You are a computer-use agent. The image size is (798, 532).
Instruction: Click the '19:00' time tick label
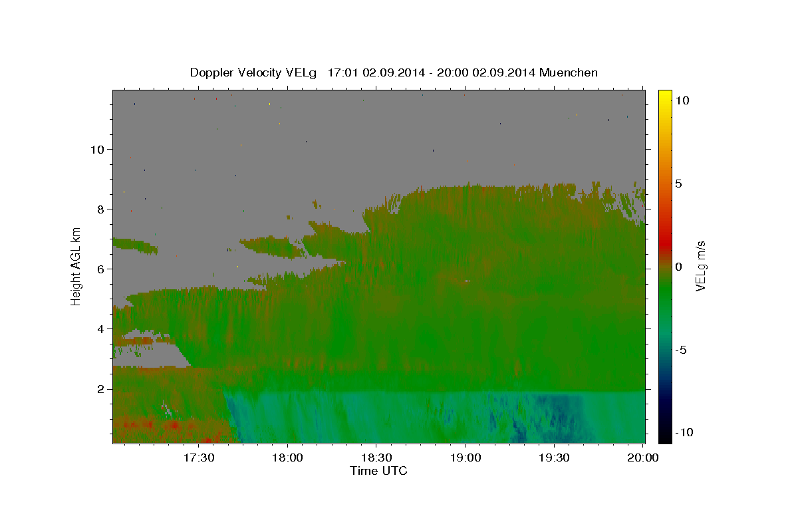[x=465, y=458]
